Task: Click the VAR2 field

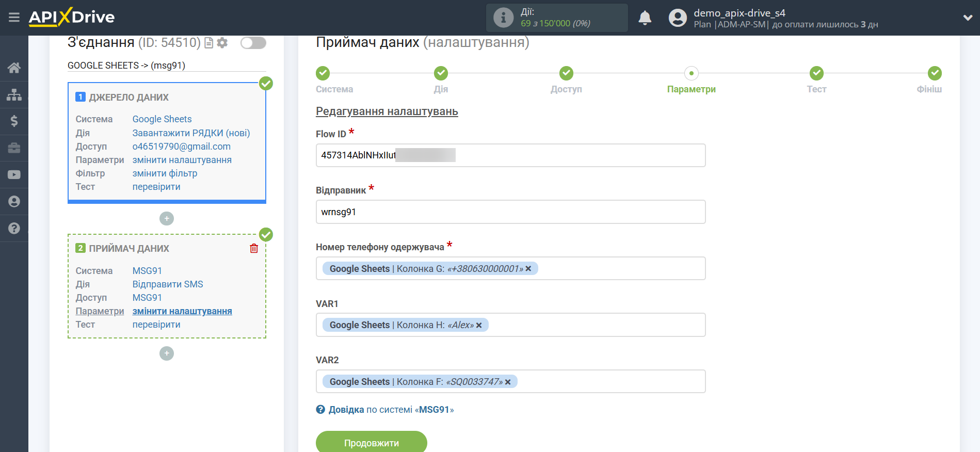Action: tap(510, 381)
